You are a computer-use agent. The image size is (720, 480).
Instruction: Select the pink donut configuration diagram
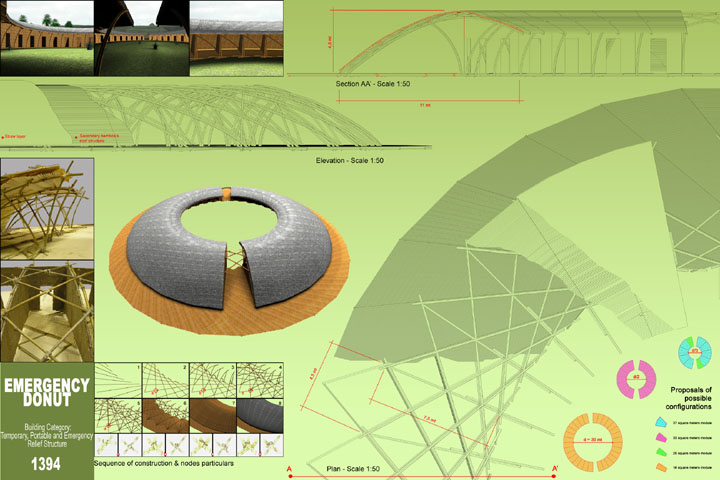635,378
